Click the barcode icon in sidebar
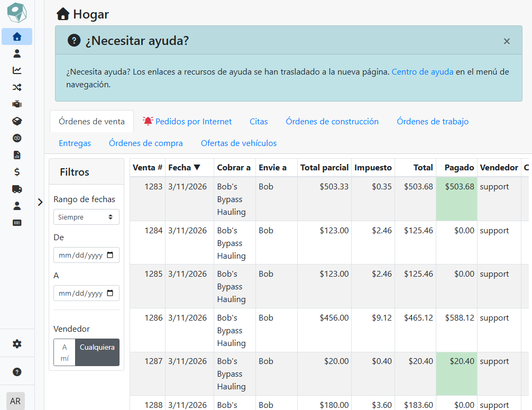 click(x=17, y=223)
